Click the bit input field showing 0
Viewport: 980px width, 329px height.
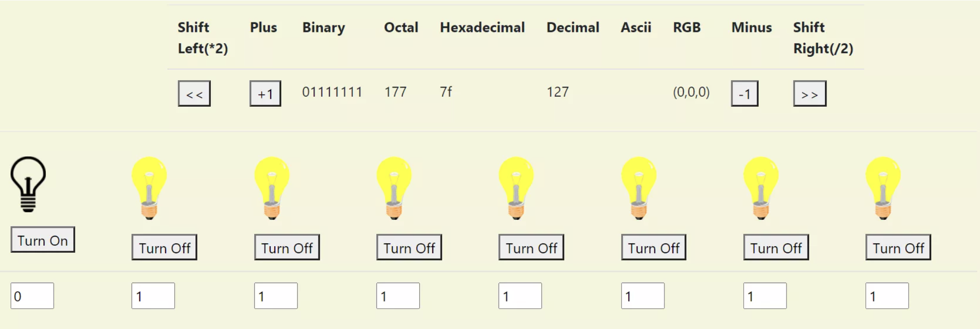[x=32, y=296]
